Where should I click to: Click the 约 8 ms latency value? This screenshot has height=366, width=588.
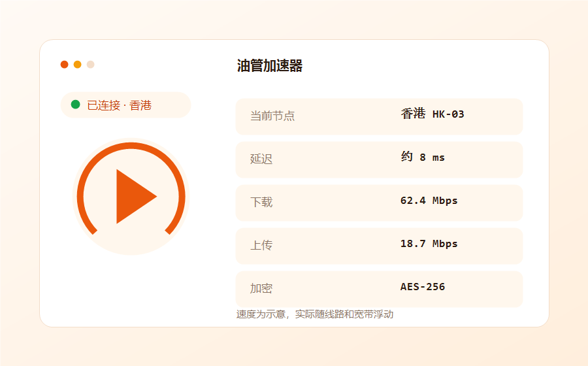423,157
